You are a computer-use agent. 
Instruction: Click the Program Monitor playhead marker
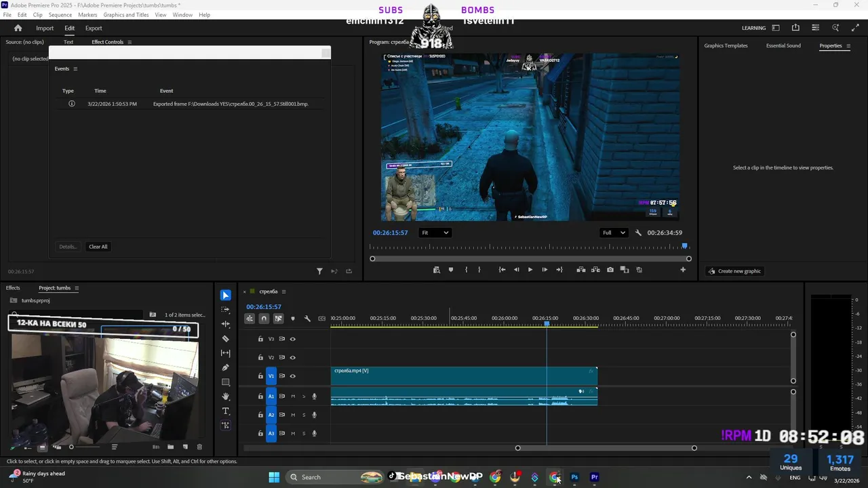click(x=685, y=246)
